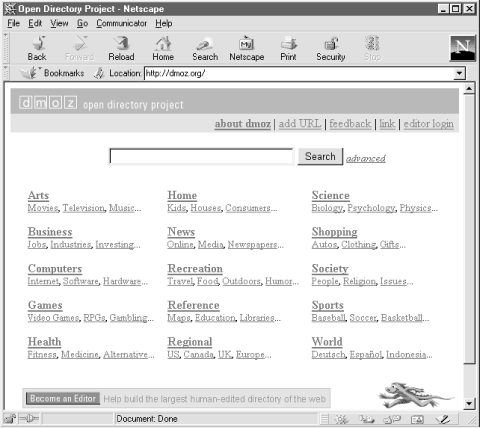Click the Netscape window title icon
Screen dimensions: 481x428
tap(10, 9)
